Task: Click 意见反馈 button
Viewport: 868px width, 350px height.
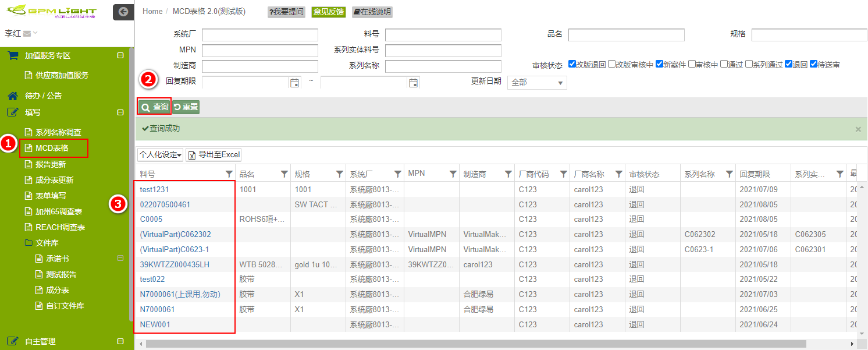Action: (328, 12)
